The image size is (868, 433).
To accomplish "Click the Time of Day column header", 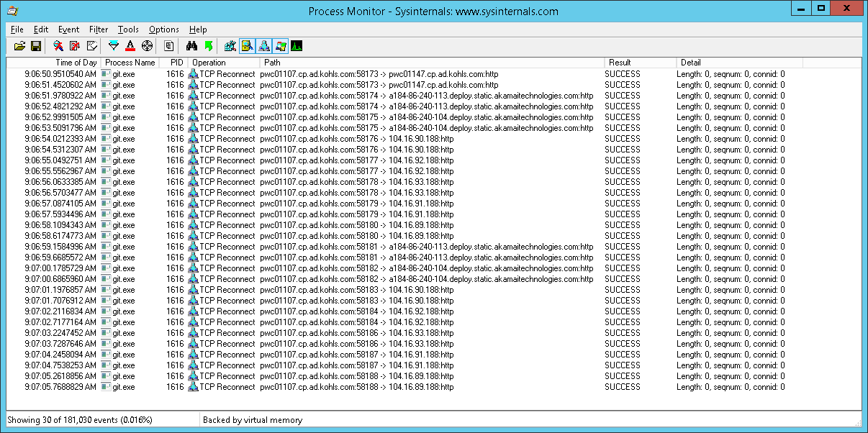I will [x=53, y=63].
